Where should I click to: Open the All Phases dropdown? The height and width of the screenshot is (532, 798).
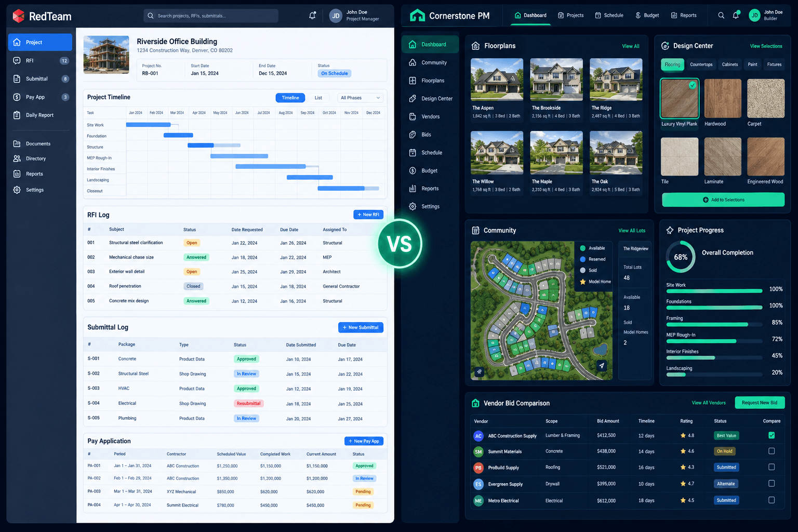tap(361, 98)
